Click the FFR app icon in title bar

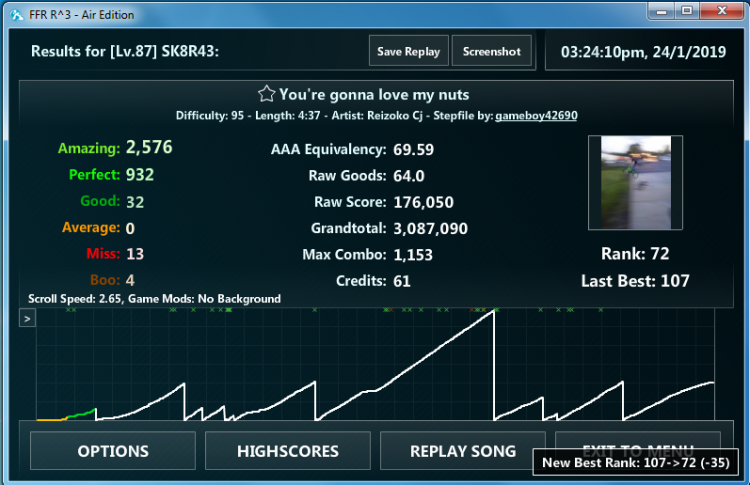[x=17, y=15]
